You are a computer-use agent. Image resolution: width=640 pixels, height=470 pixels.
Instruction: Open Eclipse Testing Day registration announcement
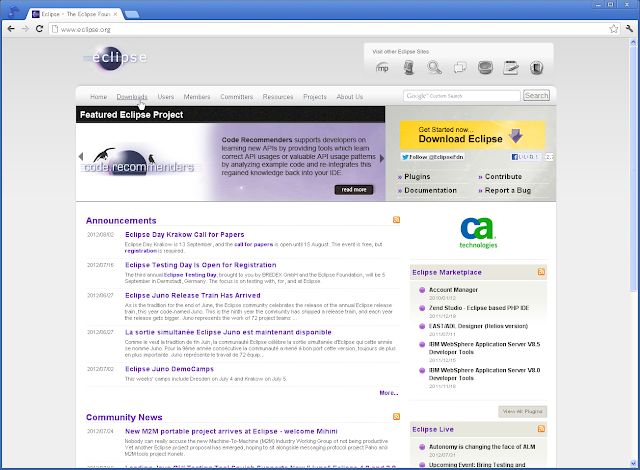(200, 265)
